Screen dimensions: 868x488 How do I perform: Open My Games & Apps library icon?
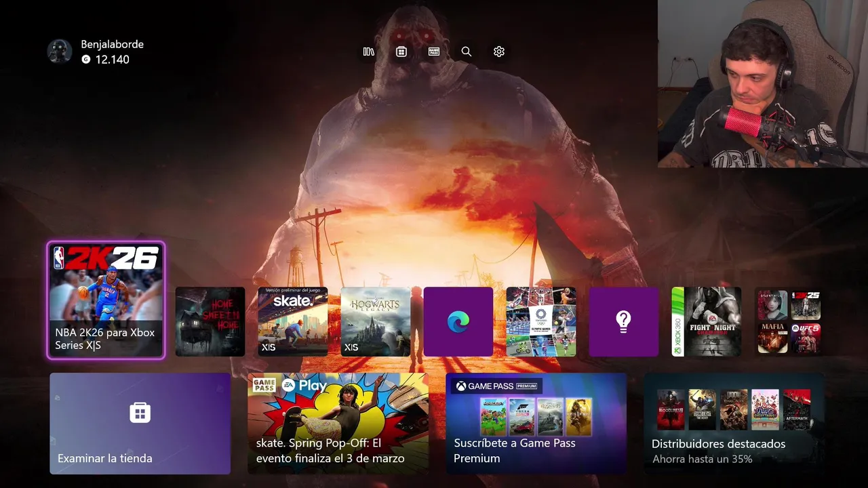(369, 52)
